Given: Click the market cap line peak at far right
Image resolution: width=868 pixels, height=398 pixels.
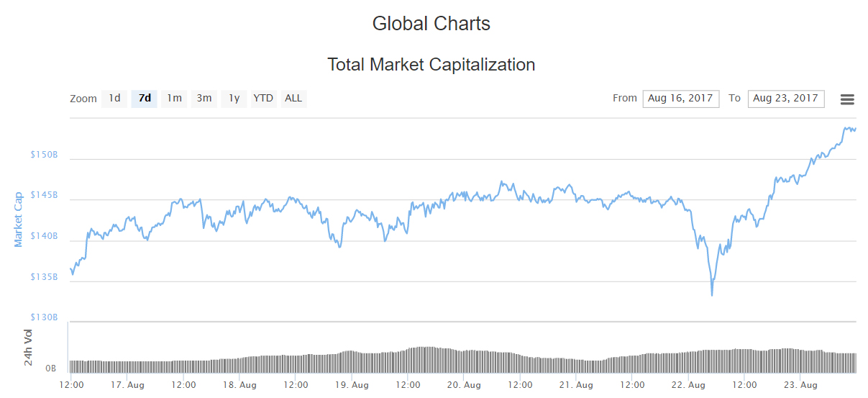Looking at the screenshot, I should point(846,128).
